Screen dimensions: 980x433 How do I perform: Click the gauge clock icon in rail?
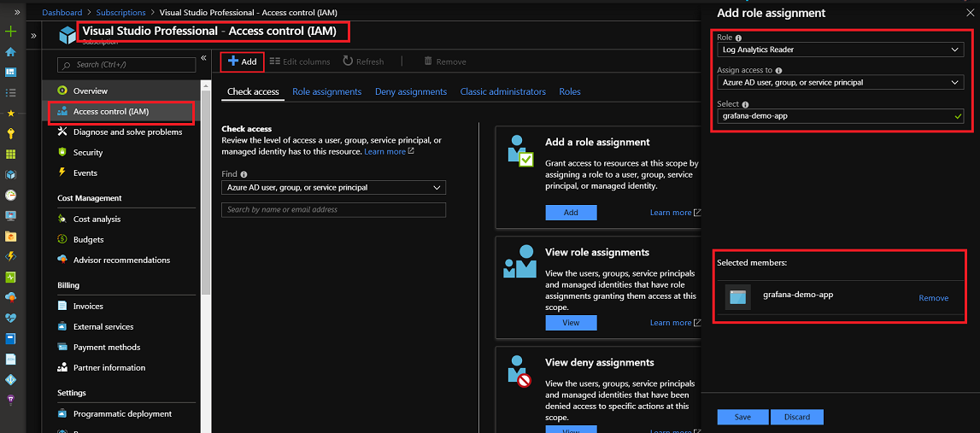pos(10,195)
